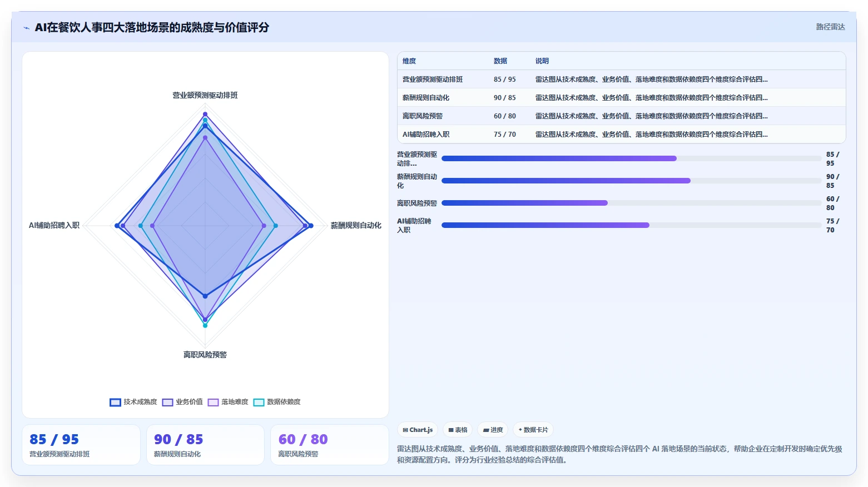
Task: Click the AI辅助招聘入职 progress bar
Action: (631, 225)
